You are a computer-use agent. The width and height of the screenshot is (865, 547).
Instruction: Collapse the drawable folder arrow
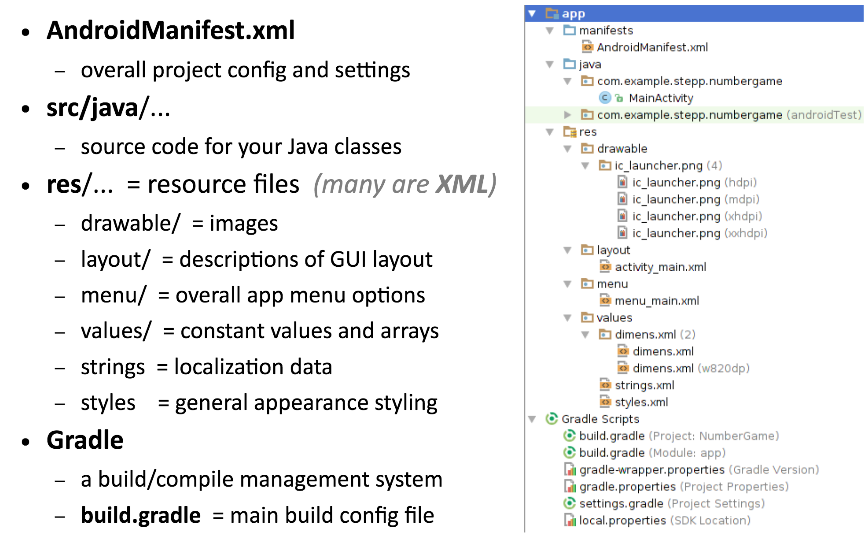click(x=568, y=149)
